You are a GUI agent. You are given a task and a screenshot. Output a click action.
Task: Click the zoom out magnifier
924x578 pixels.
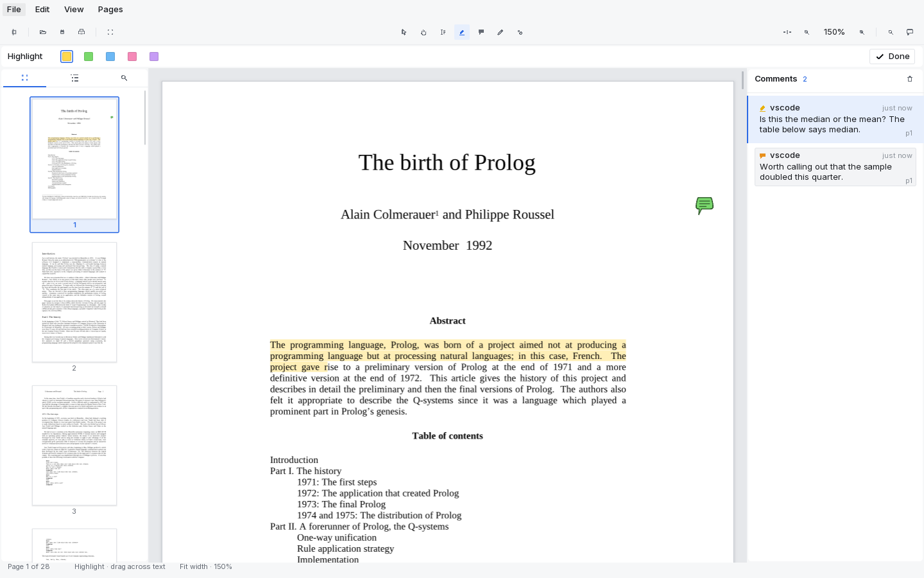(807, 32)
